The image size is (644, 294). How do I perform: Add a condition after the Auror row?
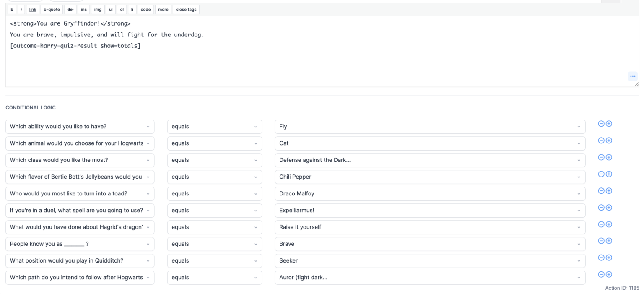(x=609, y=274)
